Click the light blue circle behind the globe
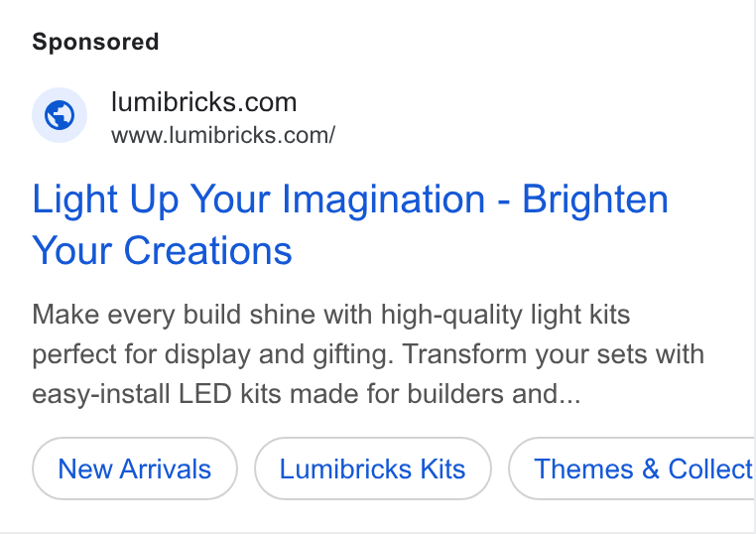The height and width of the screenshot is (534, 756). point(60,115)
